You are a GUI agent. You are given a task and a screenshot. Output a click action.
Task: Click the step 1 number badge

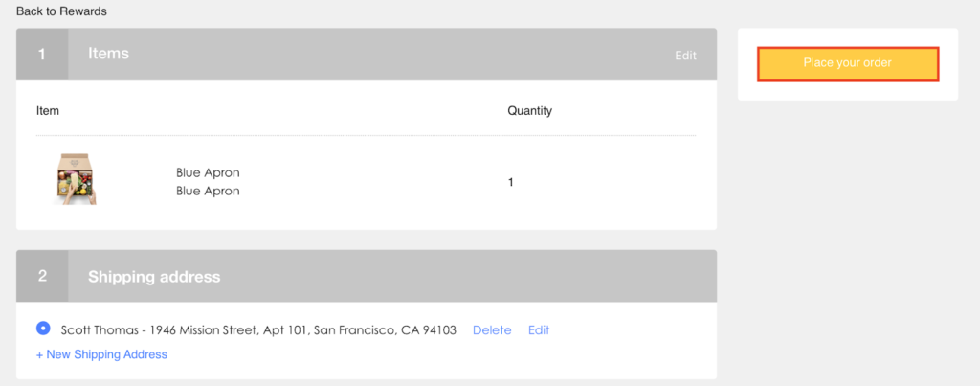coord(42,55)
